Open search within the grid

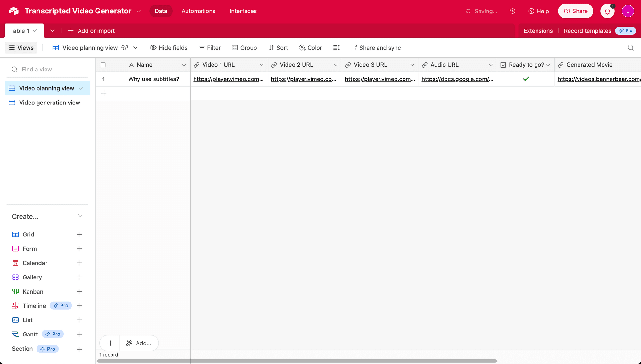coord(630,47)
